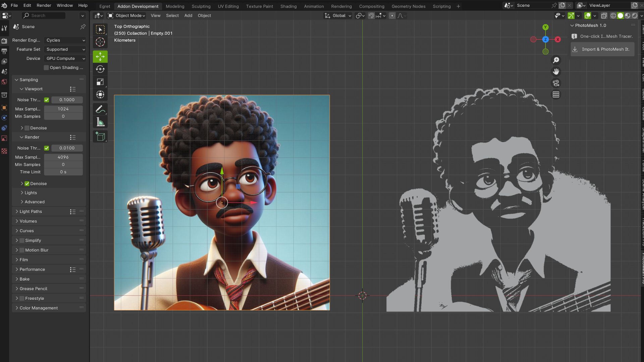This screenshot has height=362, width=644.
Task: Select the Scale tool
Action: point(100,82)
